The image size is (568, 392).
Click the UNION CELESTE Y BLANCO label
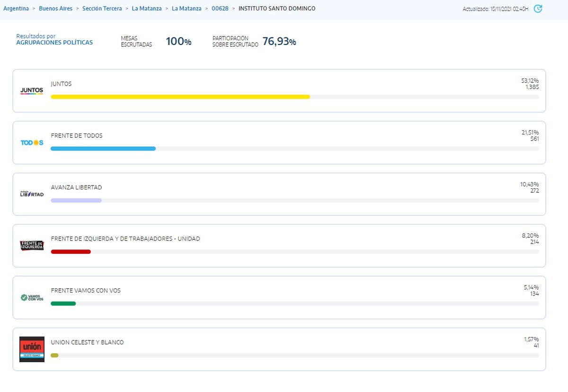87,342
